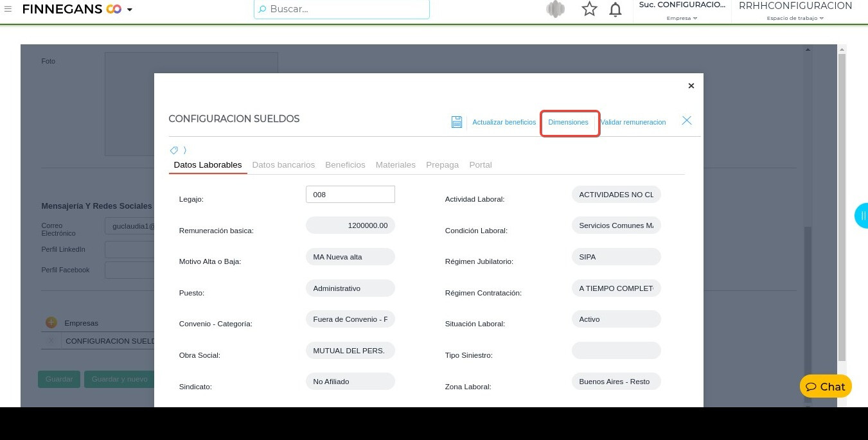This screenshot has height=440, width=868.
Task: Open the voice assistant waveform icon
Action: (x=555, y=9)
